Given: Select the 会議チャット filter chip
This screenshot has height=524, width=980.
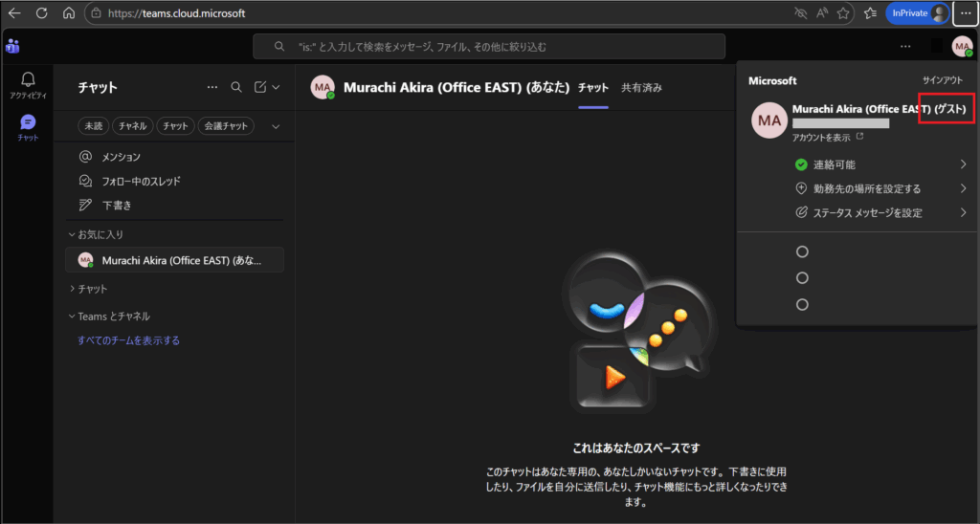Looking at the screenshot, I should [226, 126].
